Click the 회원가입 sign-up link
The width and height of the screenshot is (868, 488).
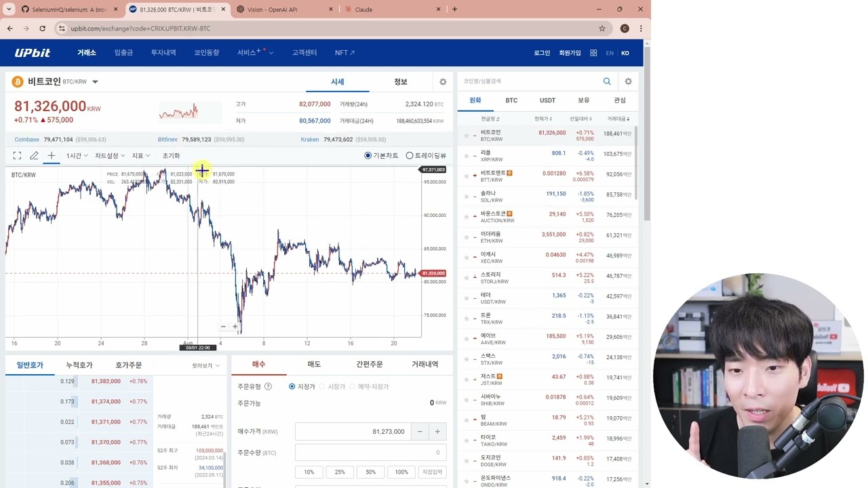coord(570,53)
